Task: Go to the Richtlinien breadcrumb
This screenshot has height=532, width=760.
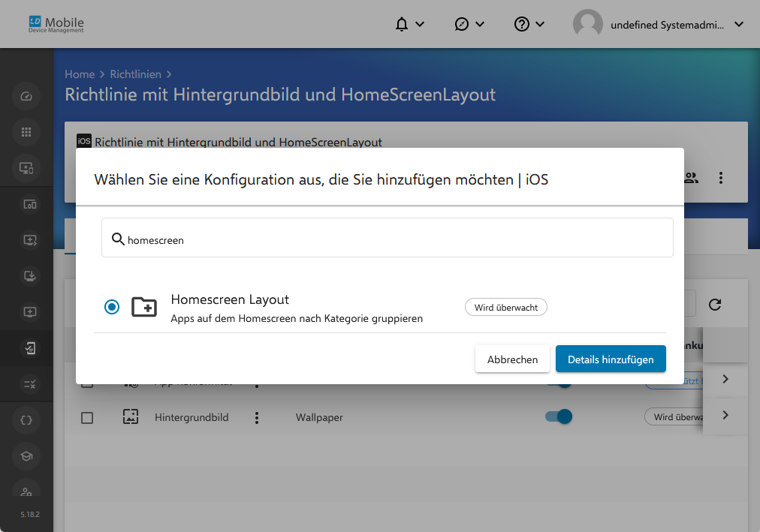Action: pos(136,74)
